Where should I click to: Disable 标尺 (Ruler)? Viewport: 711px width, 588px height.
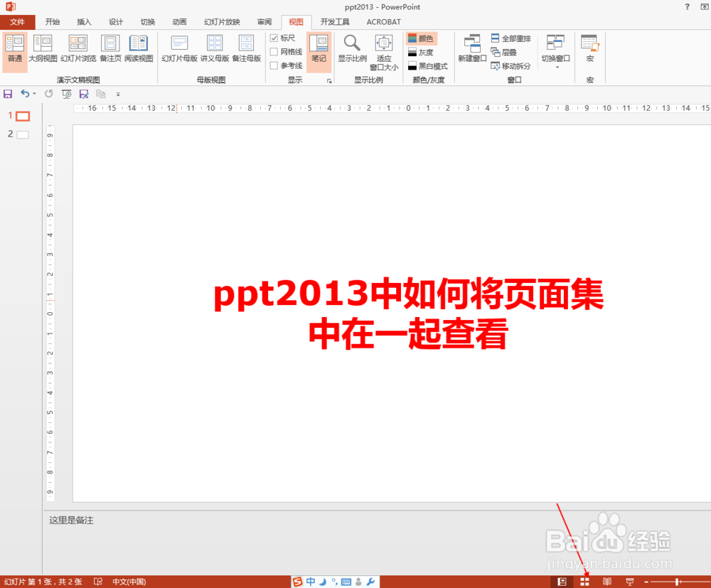(274, 38)
